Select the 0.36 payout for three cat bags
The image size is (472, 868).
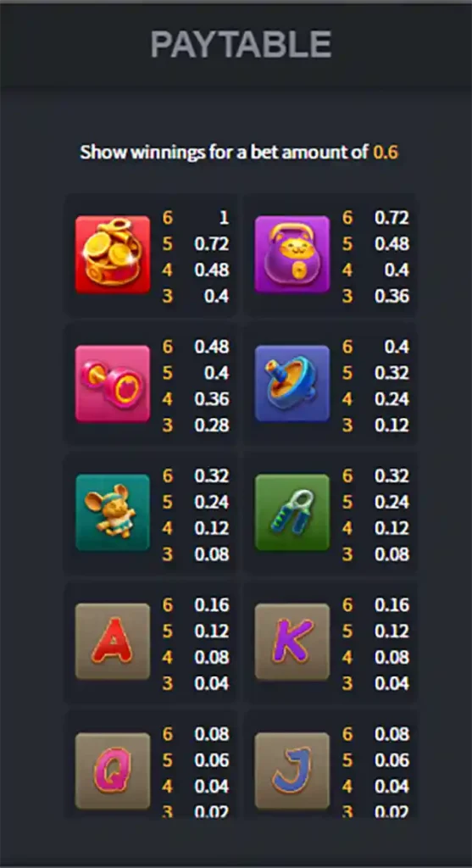pos(391,296)
